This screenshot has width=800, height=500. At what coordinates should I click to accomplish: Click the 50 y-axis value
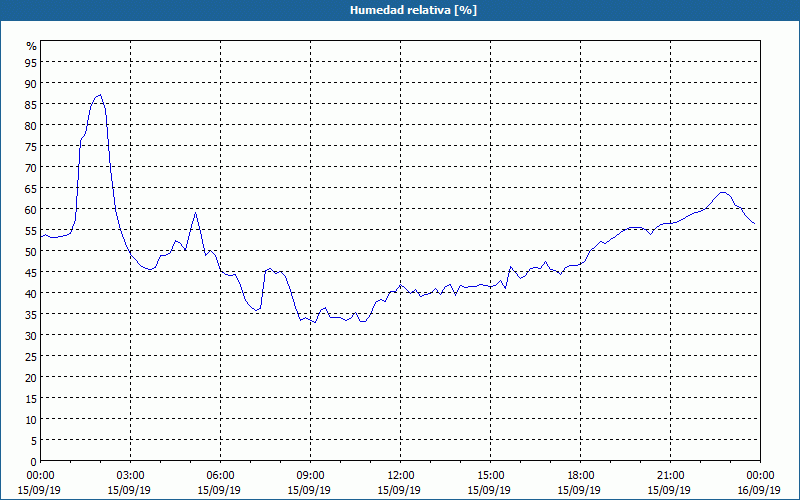pos(31,252)
